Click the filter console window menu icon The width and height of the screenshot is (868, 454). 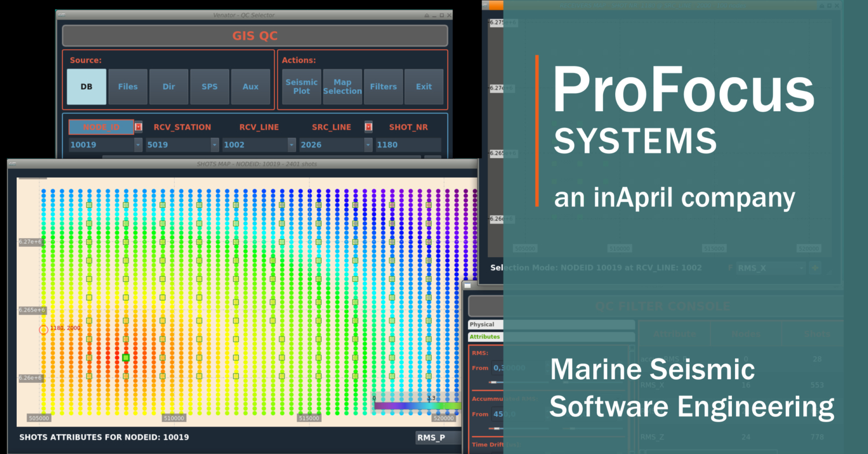pyautogui.click(x=468, y=285)
